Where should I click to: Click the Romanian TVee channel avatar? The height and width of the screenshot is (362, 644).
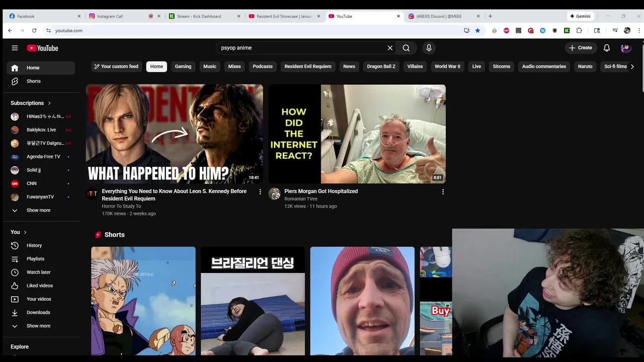tap(274, 194)
